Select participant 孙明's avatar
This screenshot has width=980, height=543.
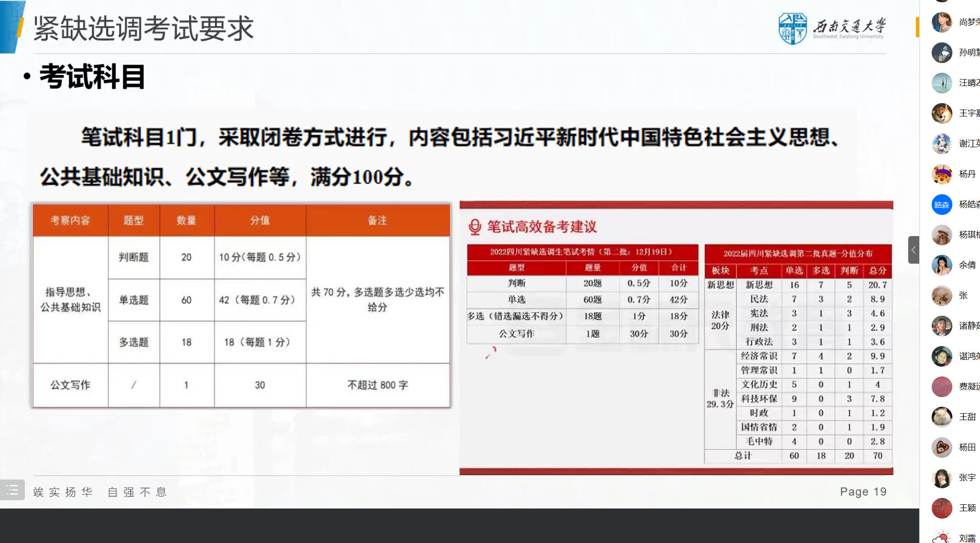942,52
